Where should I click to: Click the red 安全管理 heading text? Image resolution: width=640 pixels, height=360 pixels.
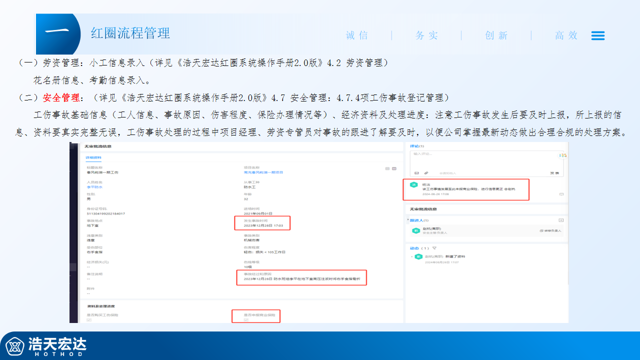pos(61,98)
